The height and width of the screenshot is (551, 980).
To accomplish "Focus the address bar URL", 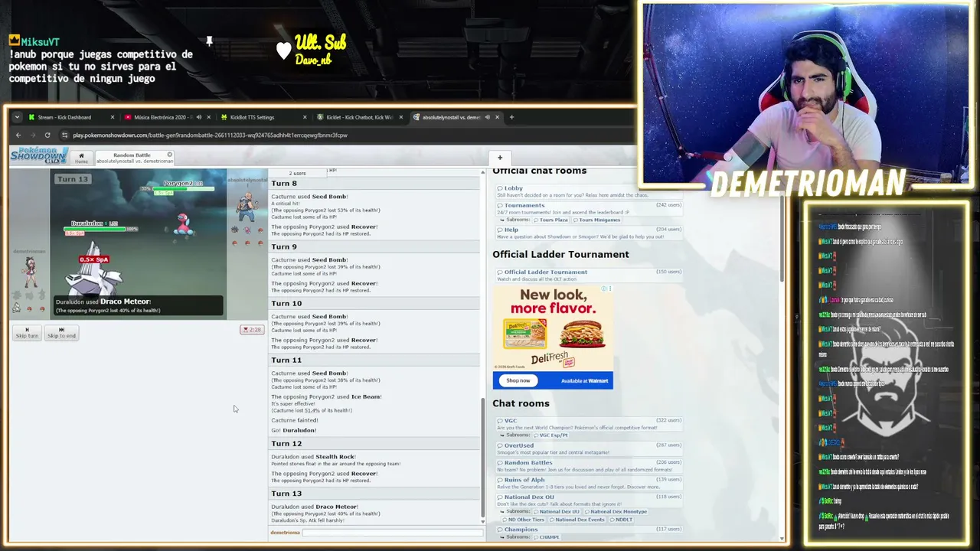I will click(210, 135).
